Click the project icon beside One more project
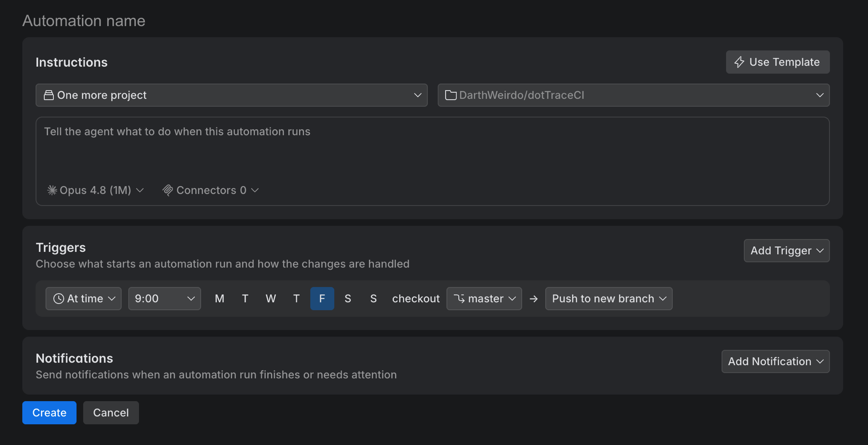The image size is (868, 445). point(49,95)
